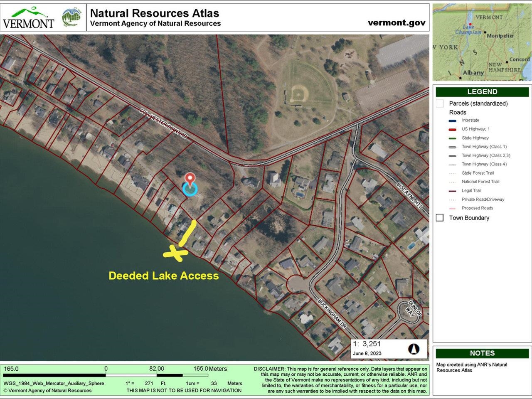Click the blue circle under the pin
The width and height of the screenshot is (532, 399).
190,190
